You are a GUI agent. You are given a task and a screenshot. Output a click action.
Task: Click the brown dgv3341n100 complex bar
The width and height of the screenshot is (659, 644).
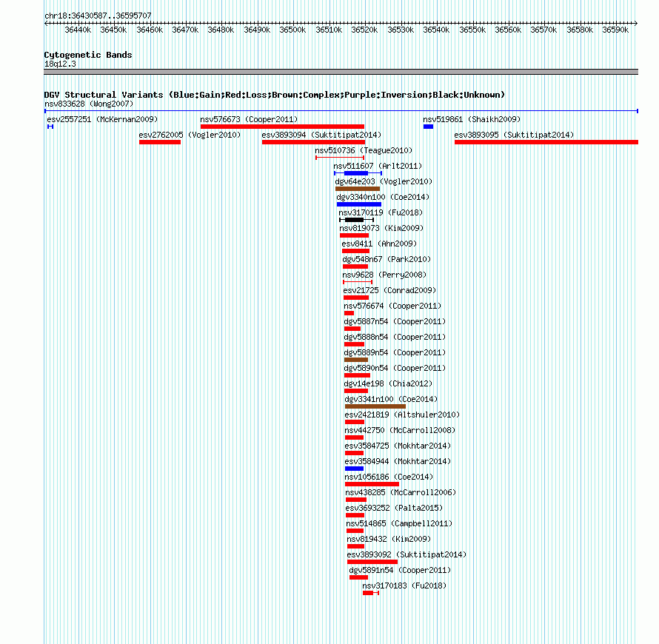pos(375,406)
